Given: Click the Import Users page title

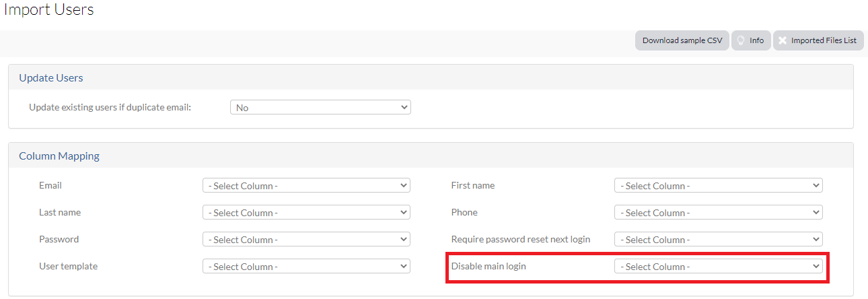Looking at the screenshot, I should pyautogui.click(x=48, y=9).
